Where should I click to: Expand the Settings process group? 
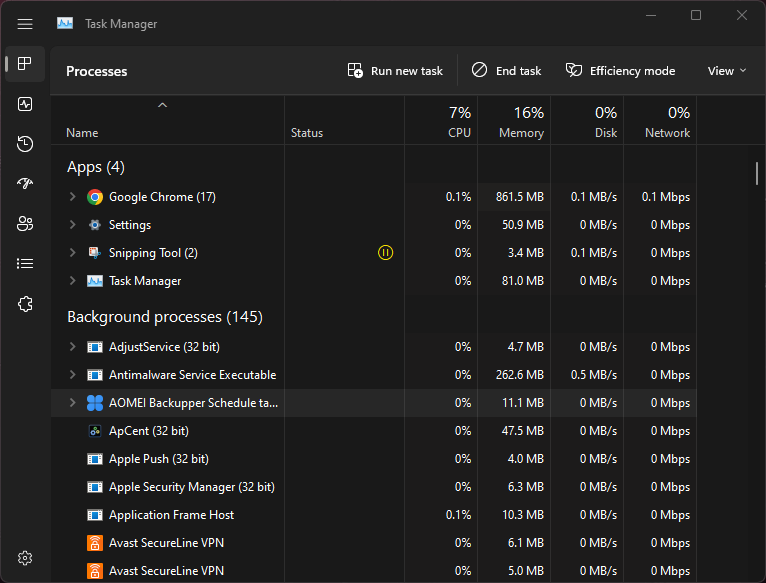coord(72,224)
